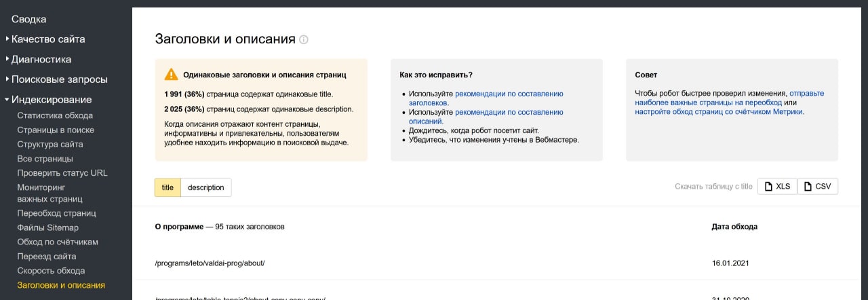Expand the Качество сайта section
The image size is (868, 300).
point(47,39)
